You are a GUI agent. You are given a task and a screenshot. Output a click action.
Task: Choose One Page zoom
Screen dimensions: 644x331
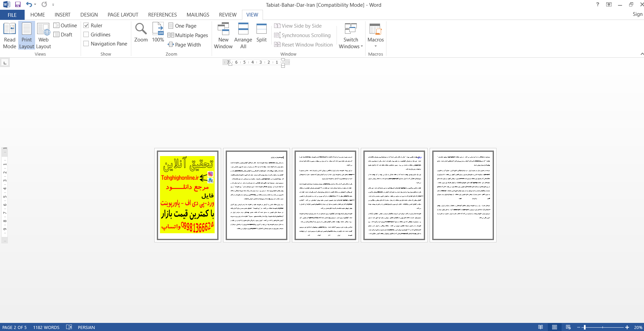[182, 26]
